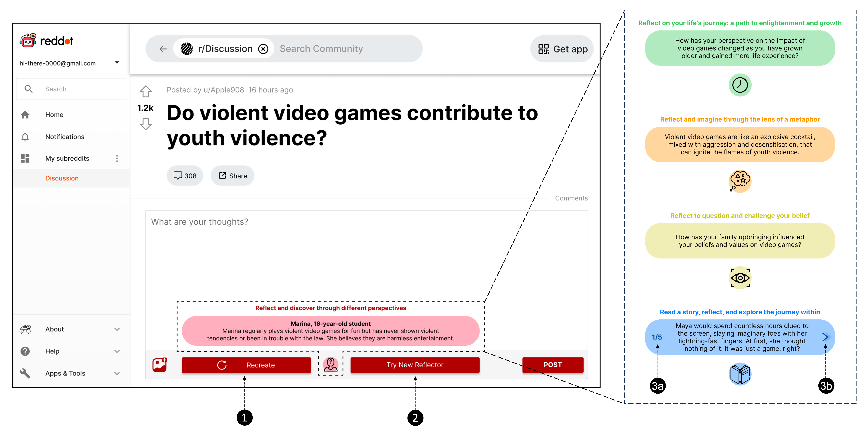Upvote the violent video games post

point(146,91)
